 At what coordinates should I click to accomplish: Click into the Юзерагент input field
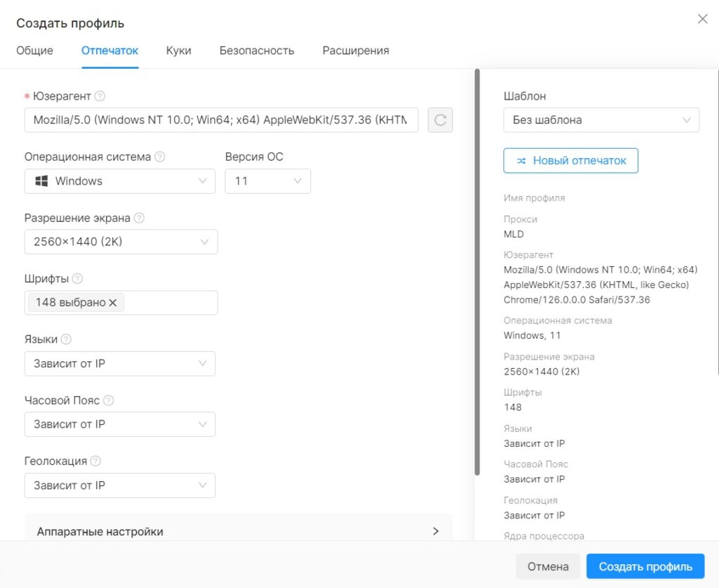(221, 120)
